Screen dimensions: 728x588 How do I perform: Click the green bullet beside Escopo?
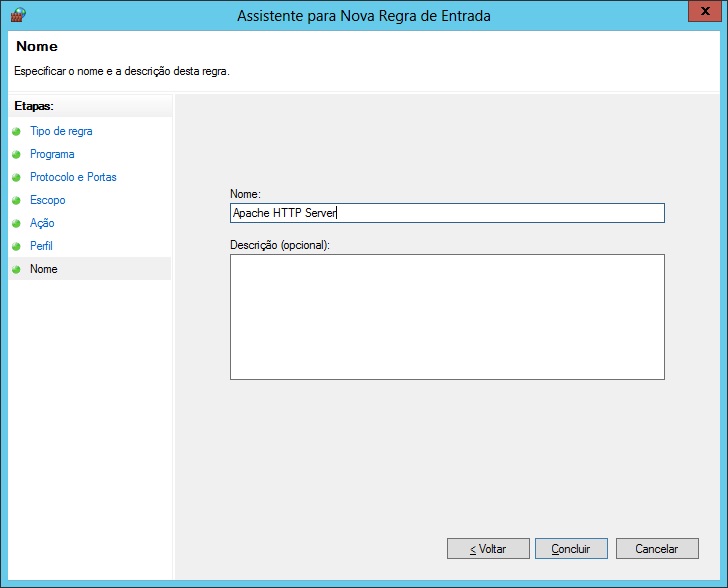click(x=16, y=201)
